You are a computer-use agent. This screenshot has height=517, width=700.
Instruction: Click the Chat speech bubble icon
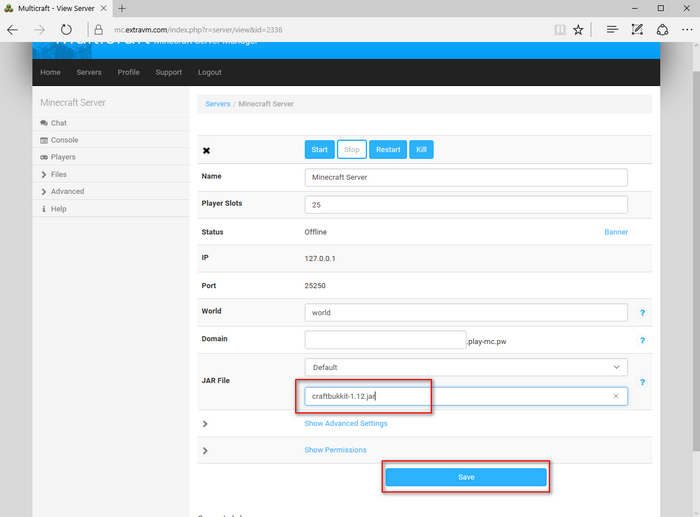44,123
